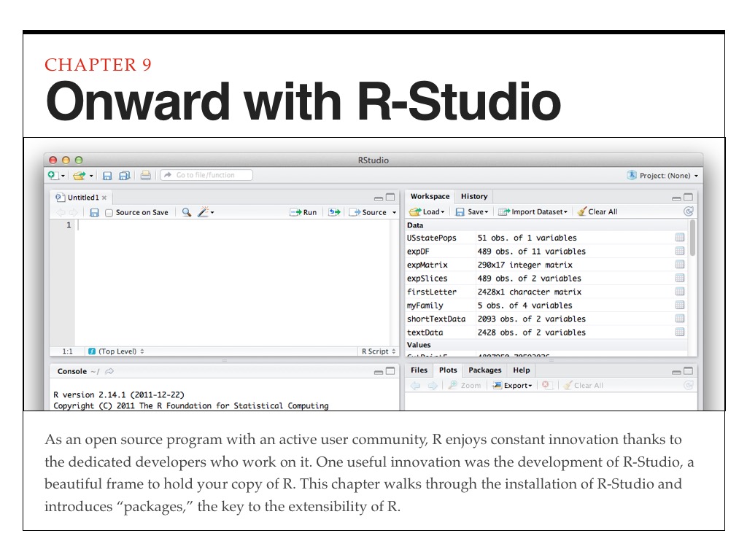Screen dimensions: 747x560
Task: Click the editor forward navigation arrow
Action: coord(74,212)
